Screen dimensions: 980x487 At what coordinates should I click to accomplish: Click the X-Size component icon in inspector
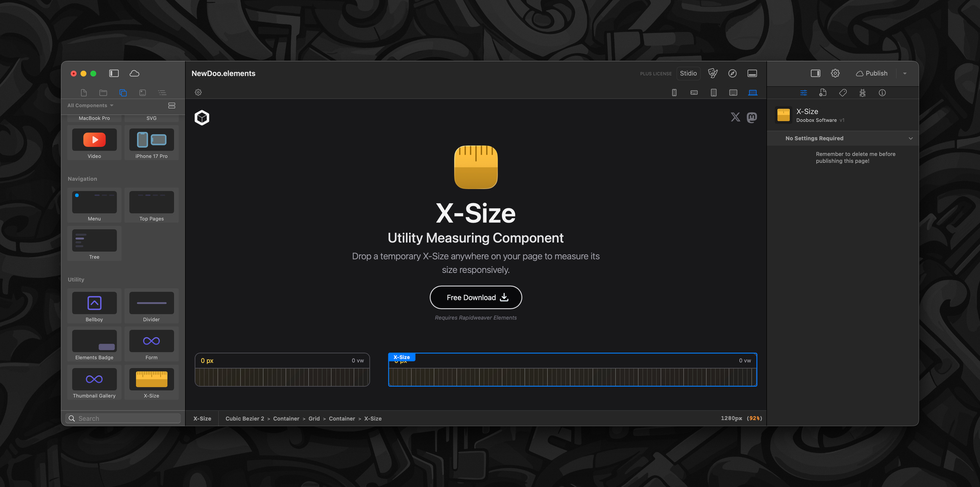(x=783, y=115)
